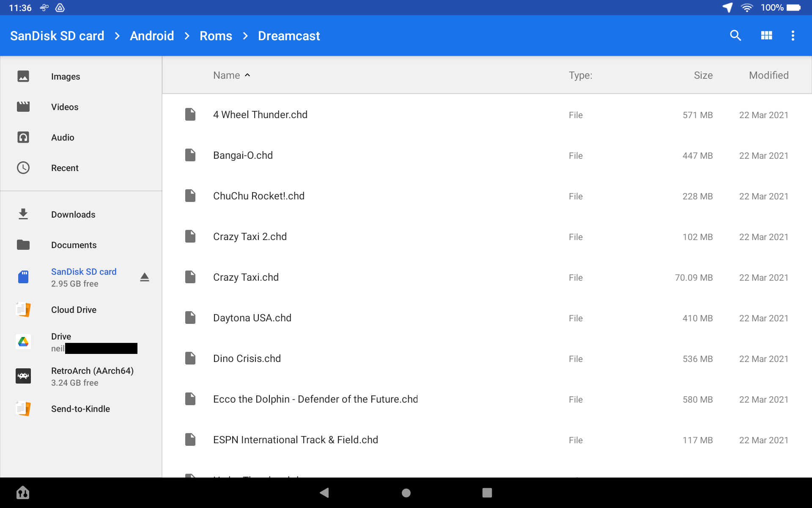Click the Images picture icon in sidebar
The image size is (812, 508).
[x=23, y=76]
